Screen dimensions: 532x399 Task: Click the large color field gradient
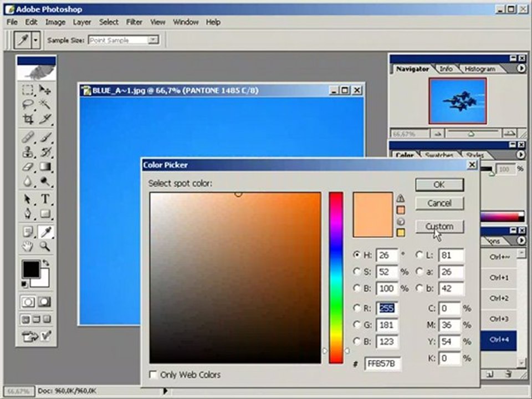235,278
